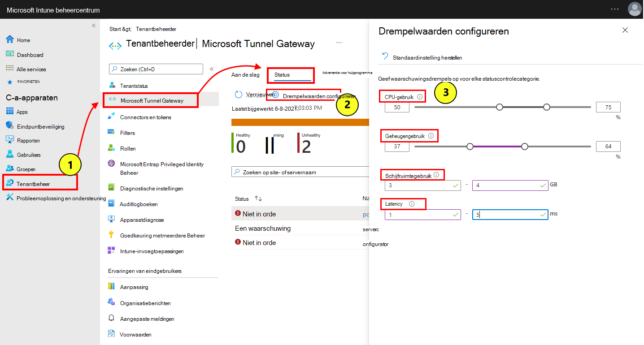Select Een waarschuwing row
The height and width of the screenshot is (345, 644).
pyautogui.click(x=300, y=229)
